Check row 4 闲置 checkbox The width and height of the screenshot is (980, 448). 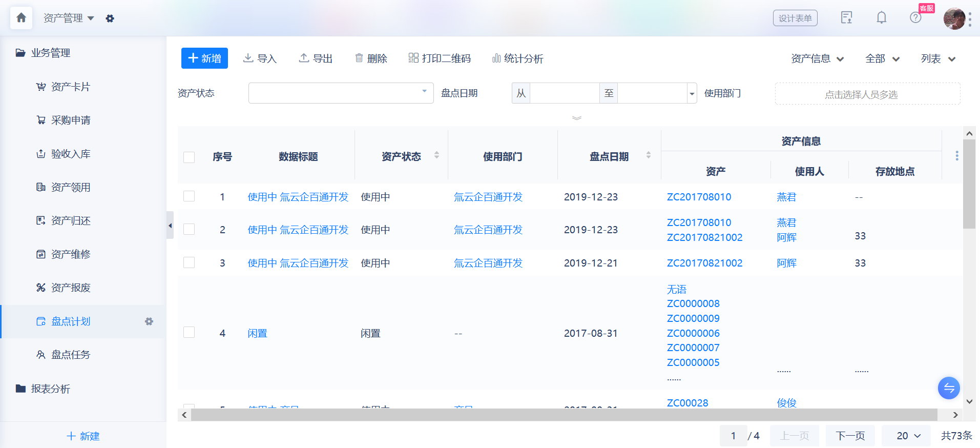189,332
